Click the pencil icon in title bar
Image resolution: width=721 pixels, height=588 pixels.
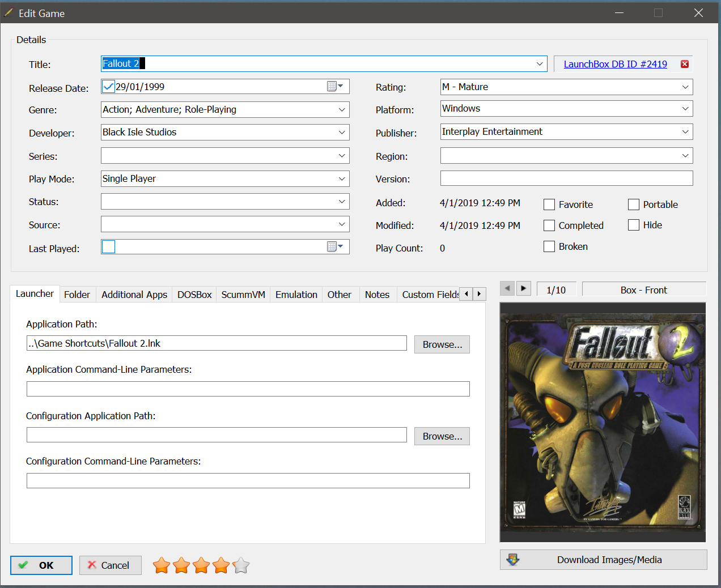[9, 12]
